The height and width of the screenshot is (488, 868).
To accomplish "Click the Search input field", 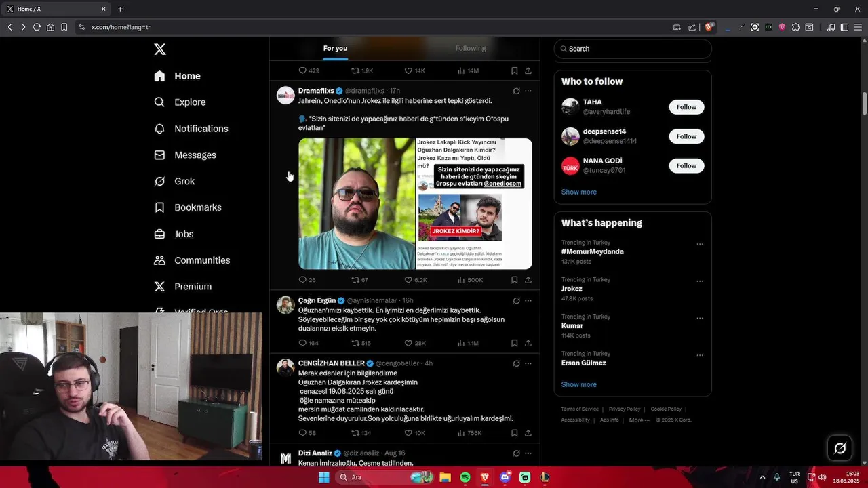I will [x=633, y=49].
